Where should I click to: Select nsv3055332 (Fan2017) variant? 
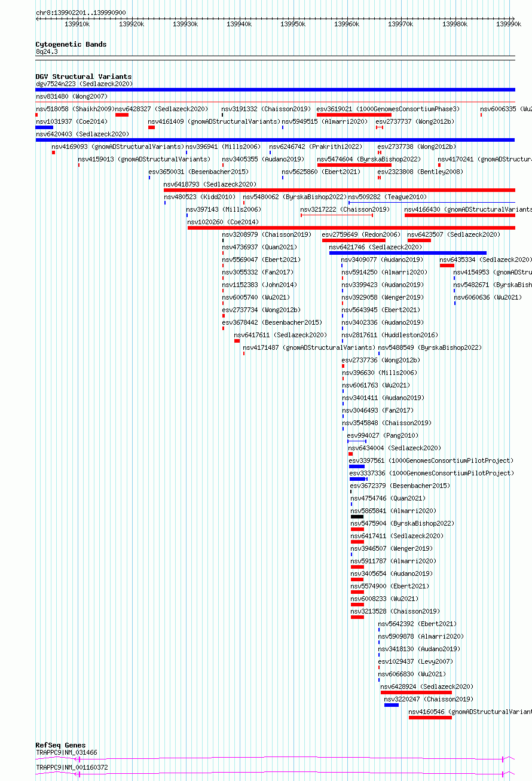click(x=258, y=272)
